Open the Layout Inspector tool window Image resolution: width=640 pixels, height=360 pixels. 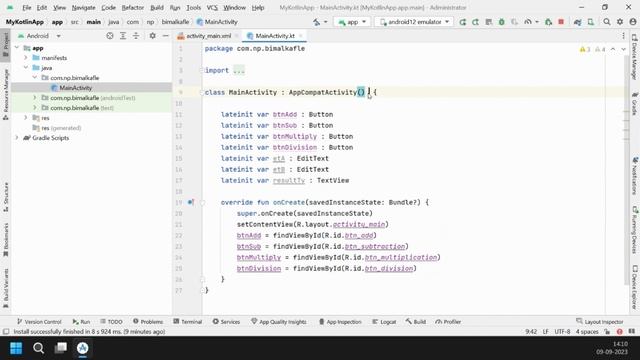click(600, 322)
